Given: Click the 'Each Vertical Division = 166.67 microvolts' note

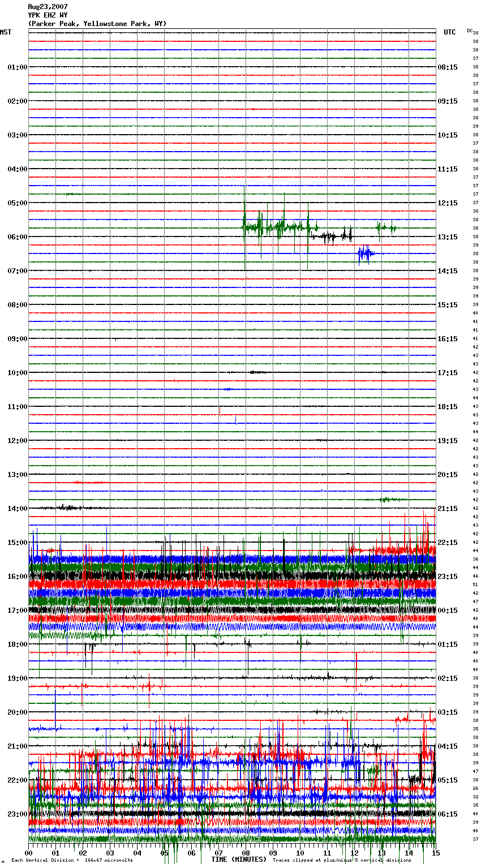Looking at the screenshot, I should point(72,860).
